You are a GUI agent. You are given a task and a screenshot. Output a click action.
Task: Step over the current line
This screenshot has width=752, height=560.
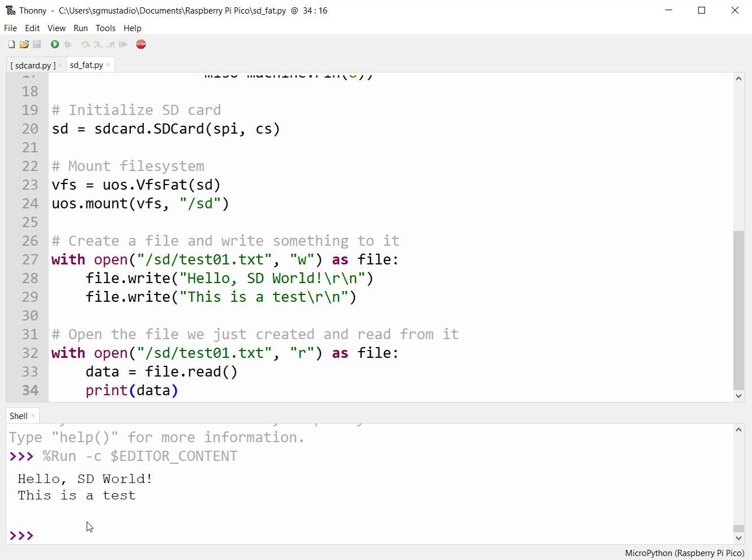click(86, 44)
